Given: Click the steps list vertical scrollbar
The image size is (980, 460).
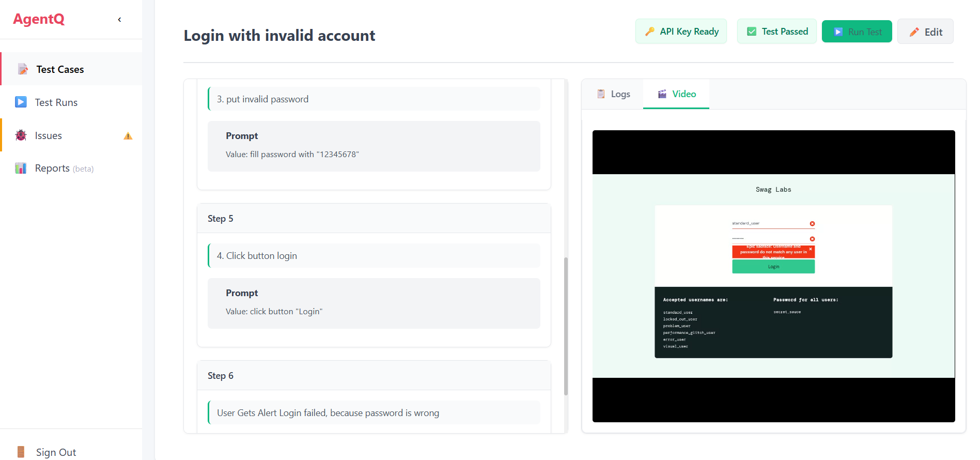Looking at the screenshot, I should pyautogui.click(x=566, y=326).
